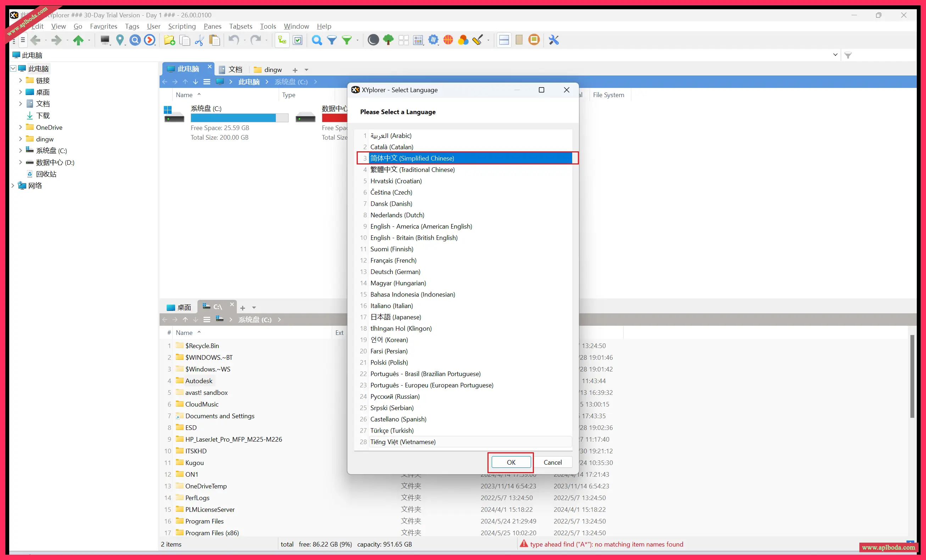Click the Dual Pane toolbar icon
Screen dimensions: 926x560
click(504, 40)
